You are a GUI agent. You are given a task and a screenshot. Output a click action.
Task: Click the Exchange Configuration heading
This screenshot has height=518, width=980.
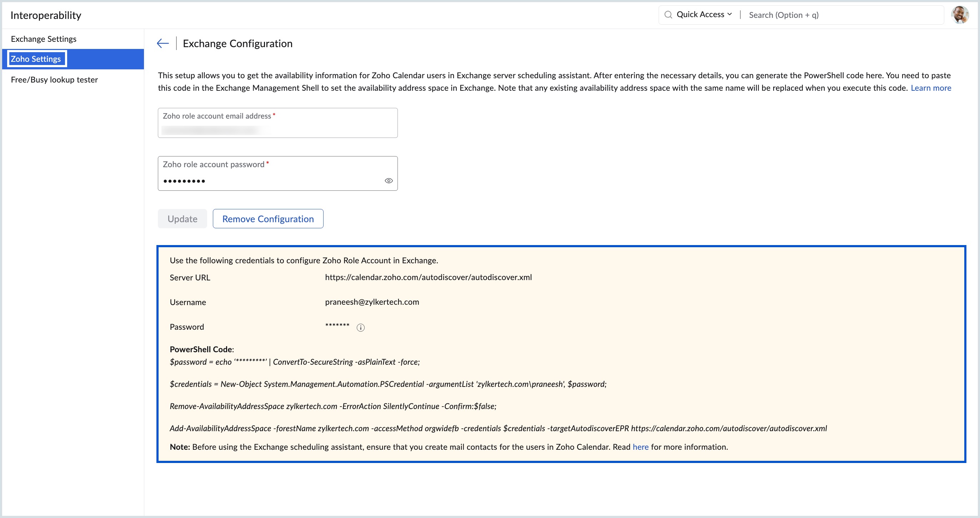(x=237, y=43)
